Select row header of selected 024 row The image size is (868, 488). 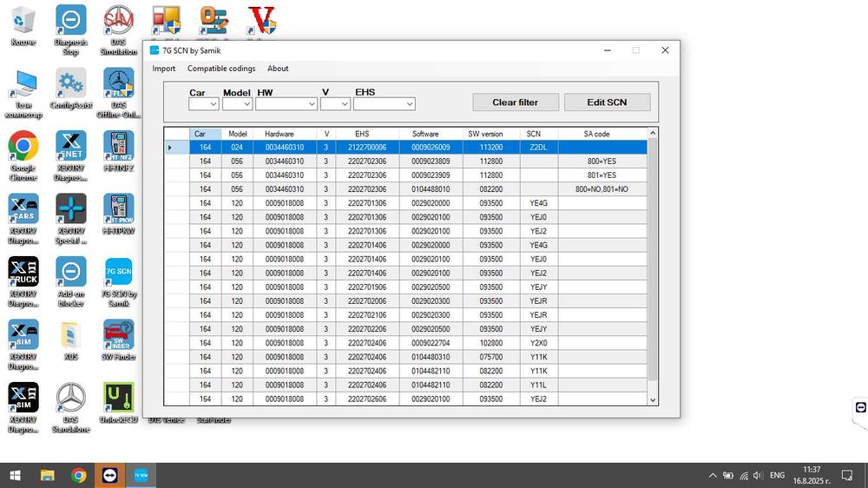(176, 148)
